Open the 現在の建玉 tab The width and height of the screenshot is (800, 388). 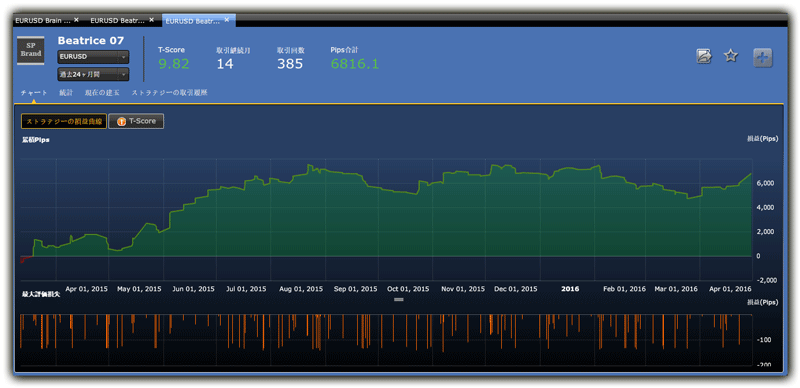[102, 93]
